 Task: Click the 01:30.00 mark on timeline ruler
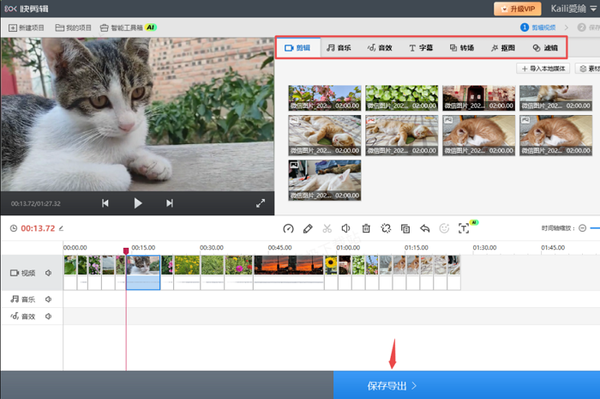pyautogui.click(x=484, y=248)
